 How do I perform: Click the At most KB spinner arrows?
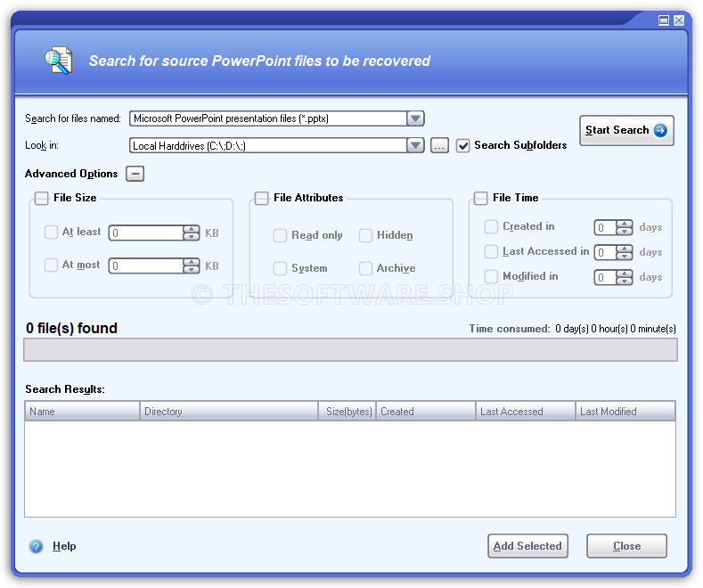click(191, 265)
